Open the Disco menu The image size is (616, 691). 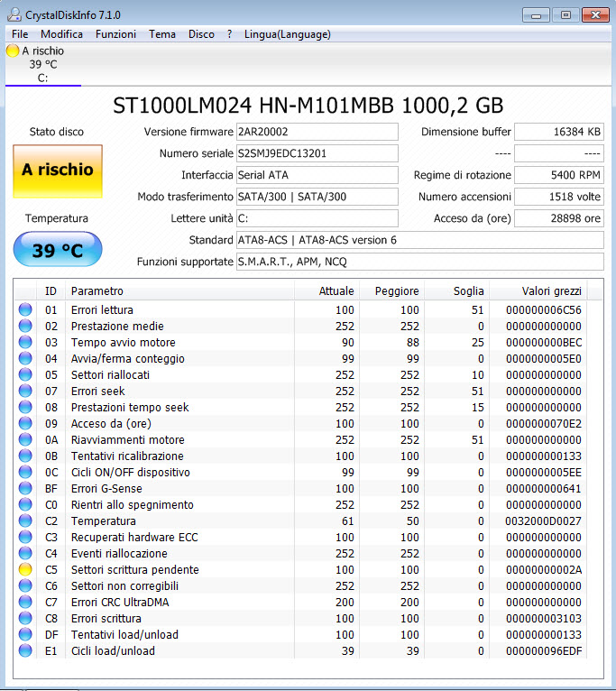[x=201, y=34]
